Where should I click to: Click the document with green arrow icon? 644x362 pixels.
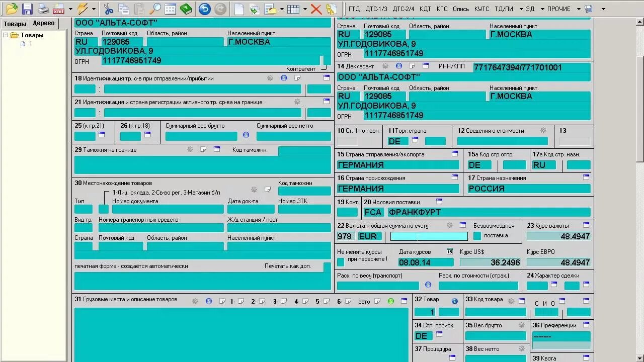(255, 9)
